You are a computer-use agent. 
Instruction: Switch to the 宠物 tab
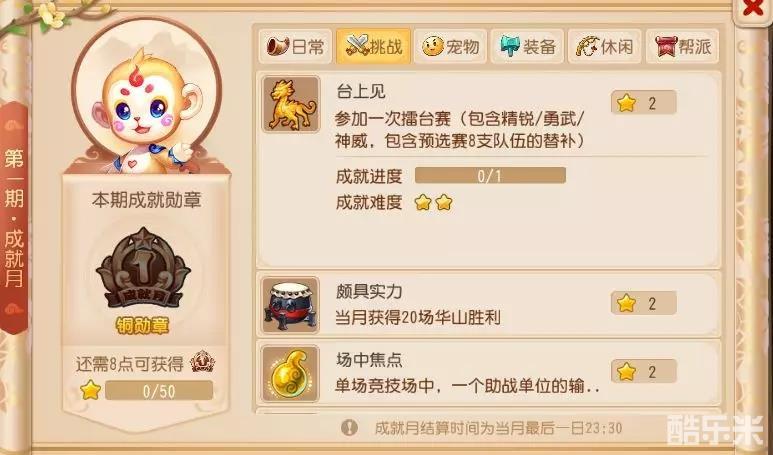tap(451, 46)
